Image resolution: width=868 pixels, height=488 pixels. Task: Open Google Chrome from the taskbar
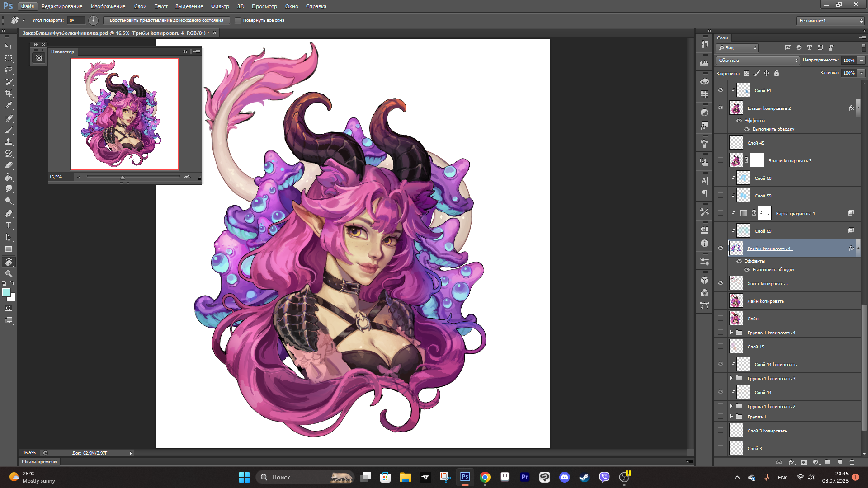485,477
